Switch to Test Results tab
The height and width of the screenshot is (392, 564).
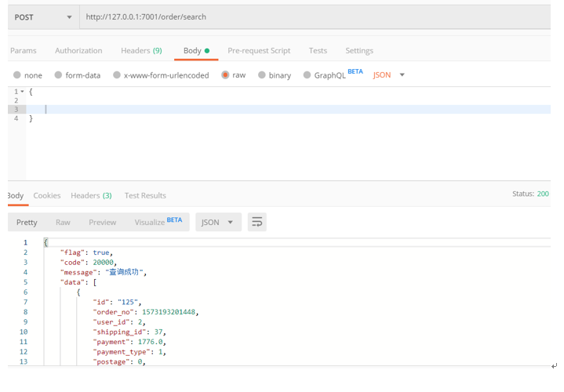(x=145, y=196)
